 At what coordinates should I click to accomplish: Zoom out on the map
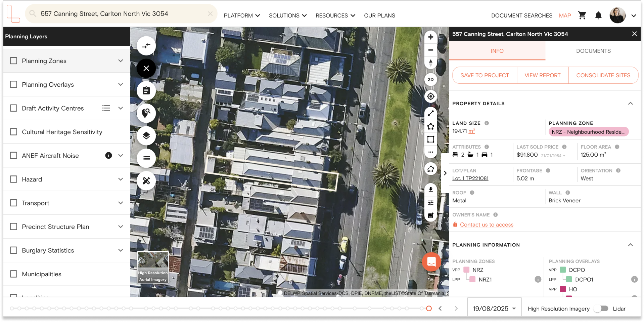[430, 50]
